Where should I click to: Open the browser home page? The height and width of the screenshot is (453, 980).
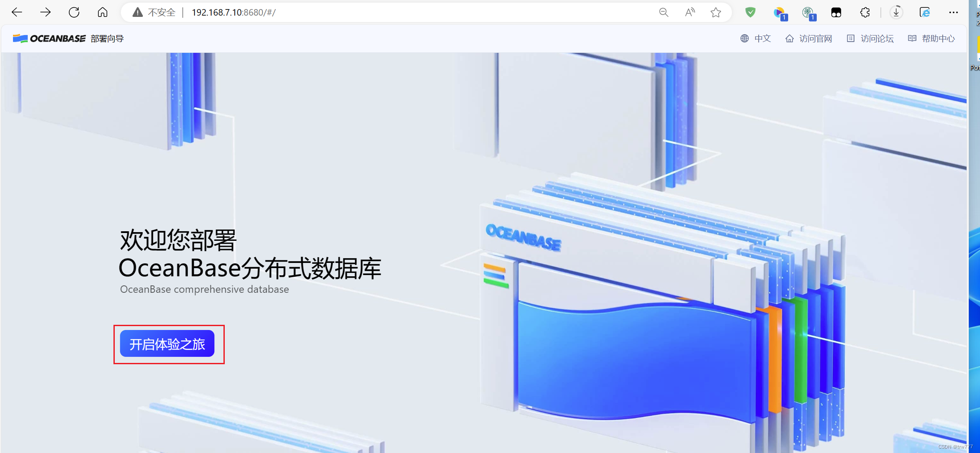coord(103,13)
